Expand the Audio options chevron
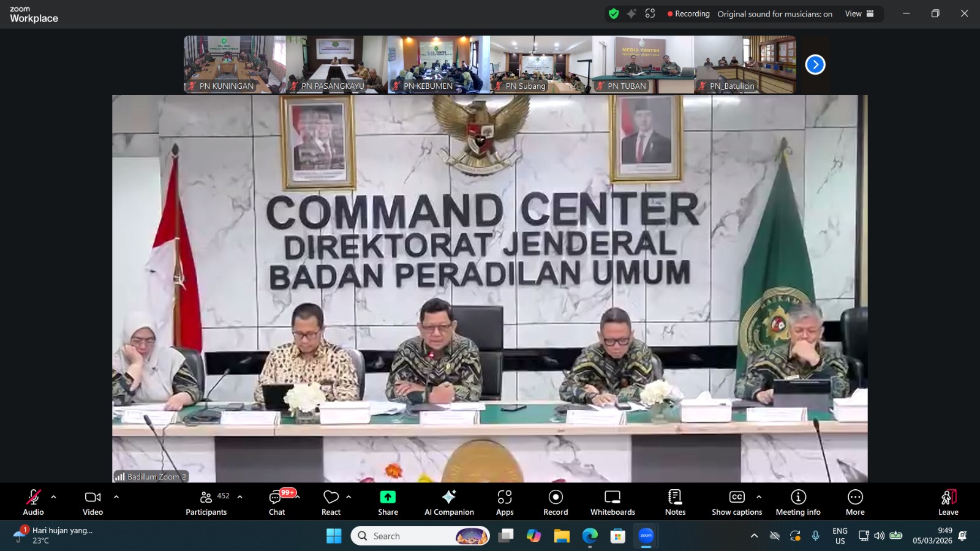Screen dimensions: 980x551 click(53, 497)
